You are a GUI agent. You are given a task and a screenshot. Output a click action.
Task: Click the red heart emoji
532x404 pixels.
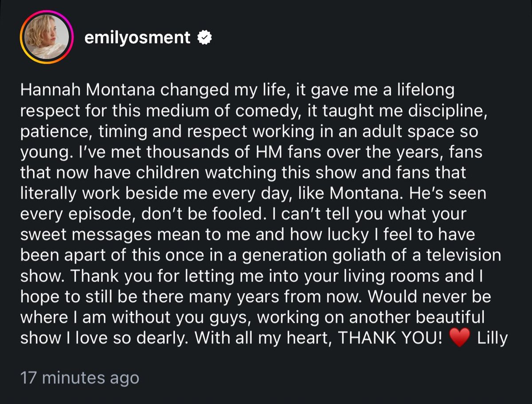(459, 339)
